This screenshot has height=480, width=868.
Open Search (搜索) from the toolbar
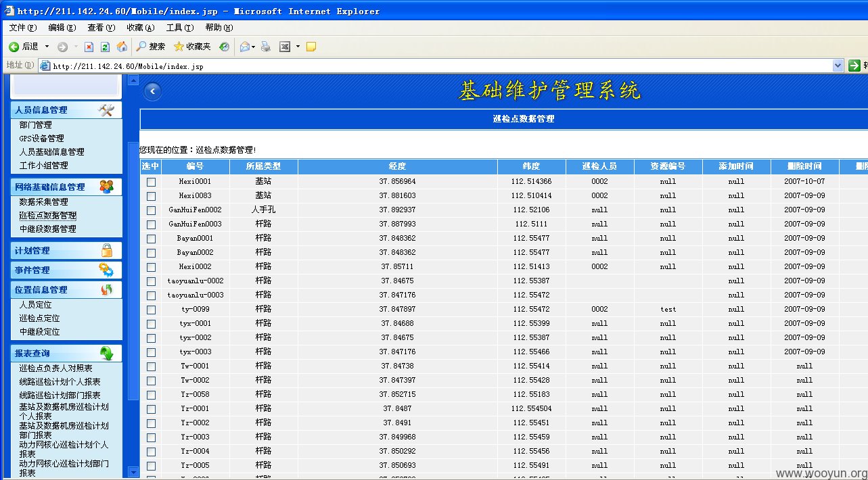point(150,47)
